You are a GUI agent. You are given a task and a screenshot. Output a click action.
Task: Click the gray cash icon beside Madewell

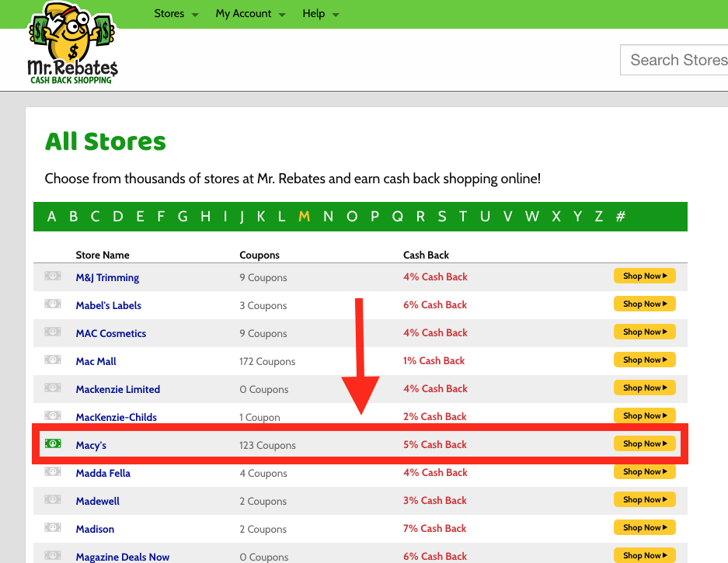pos(53,500)
